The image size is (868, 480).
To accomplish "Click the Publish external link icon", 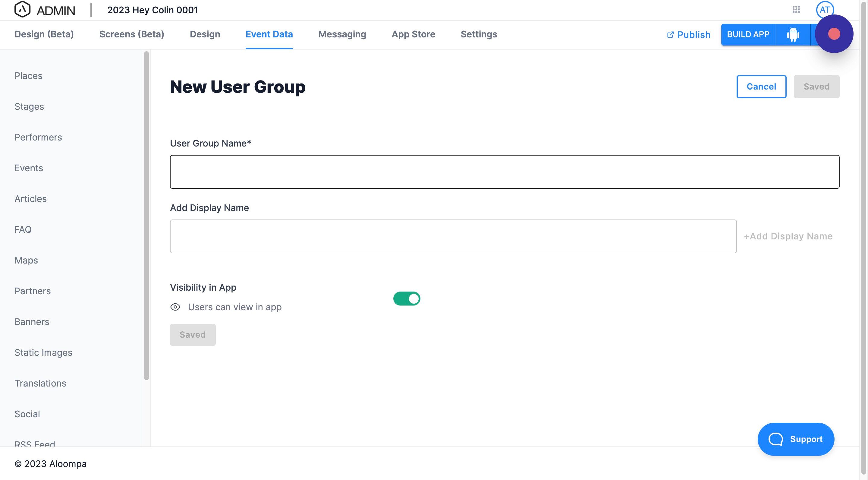I will coord(670,35).
